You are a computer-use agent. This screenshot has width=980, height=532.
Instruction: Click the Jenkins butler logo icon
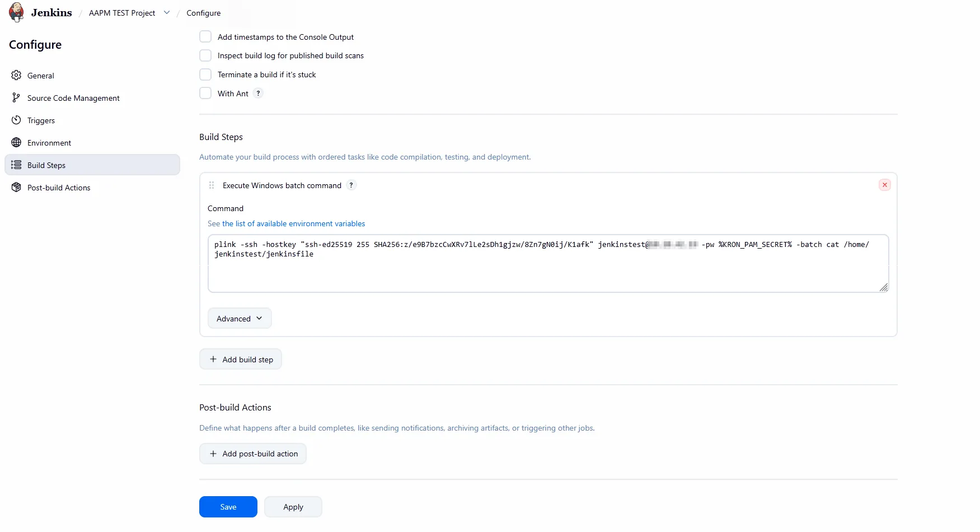16,12
